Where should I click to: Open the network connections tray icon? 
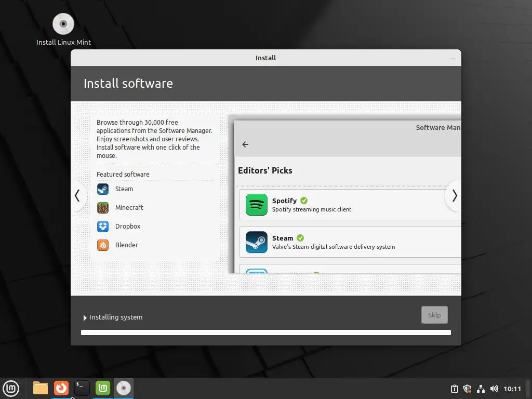pos(481,389)
